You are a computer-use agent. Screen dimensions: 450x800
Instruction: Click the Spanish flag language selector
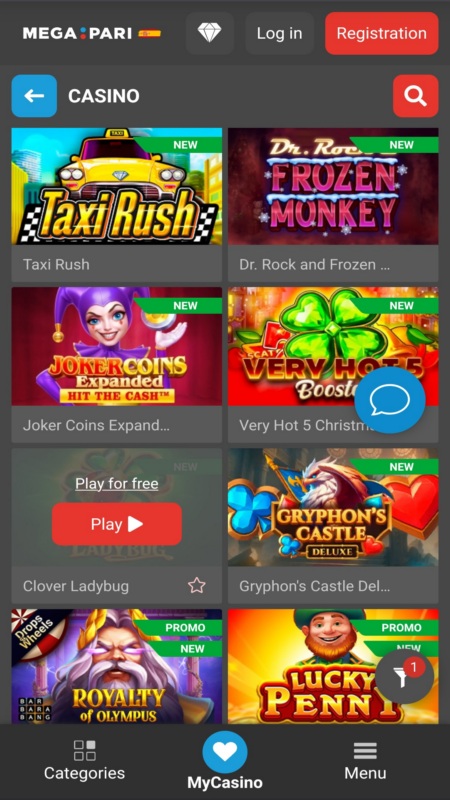[x=149, y=34]
